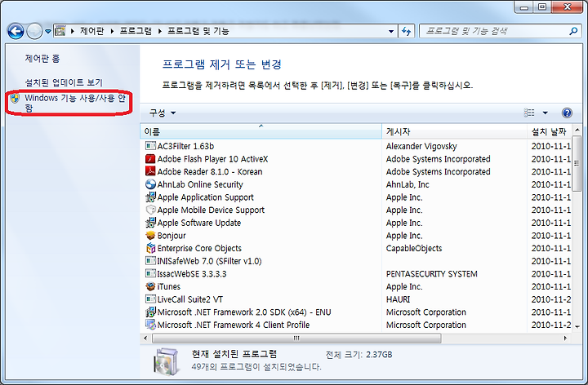Click publisher PENTASECURITY SYSTEM cell
This screenshot has width=588, height=385.
432,274
